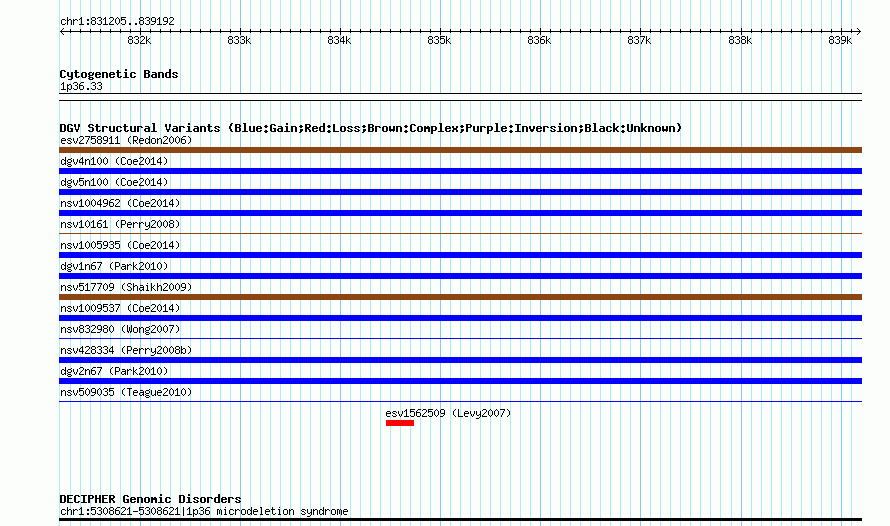Click the Cytogenetic Bands track title

[x=119, y=74]
